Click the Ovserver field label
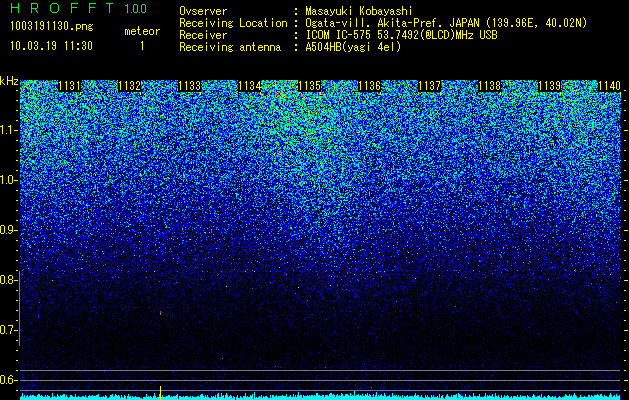 pos(203,12)
